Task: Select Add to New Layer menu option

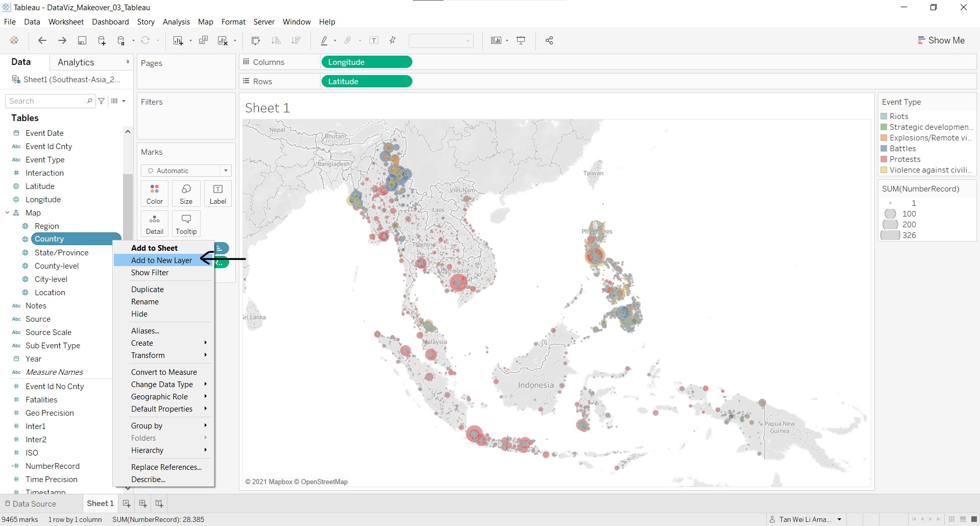Action: (x=161, y=260)
